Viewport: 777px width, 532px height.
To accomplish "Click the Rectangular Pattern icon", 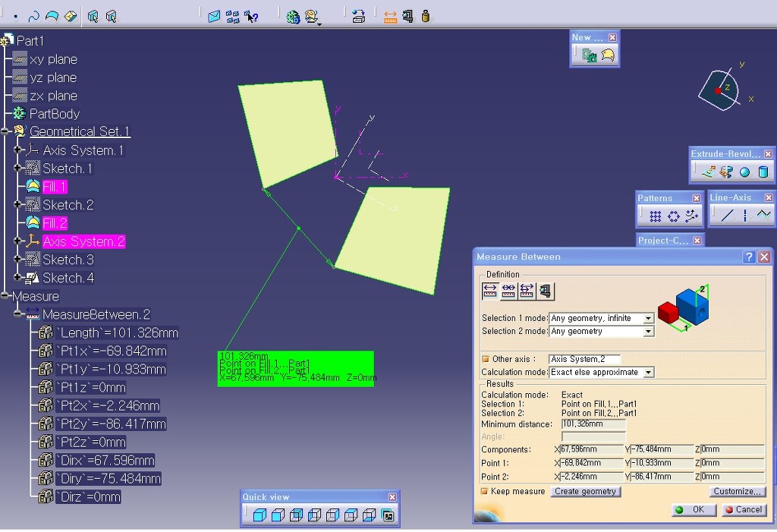I will click(x=656, y=216).
